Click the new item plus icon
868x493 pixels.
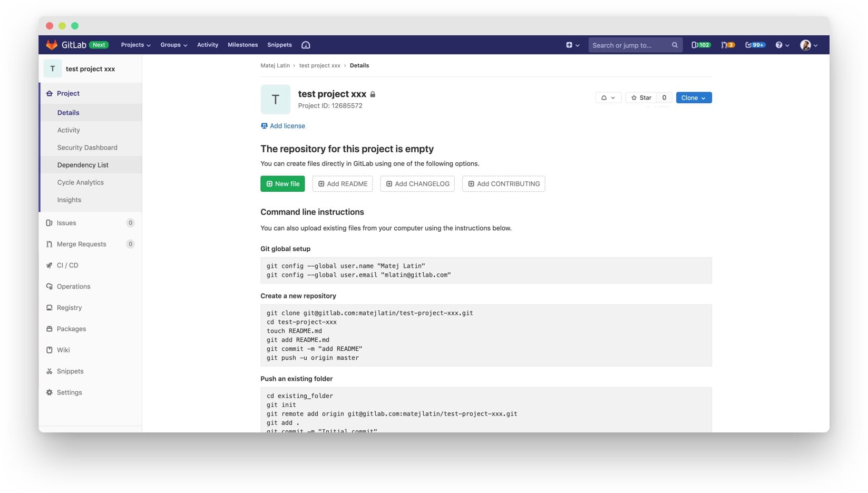pyautogui.click(x=569, y=45)
